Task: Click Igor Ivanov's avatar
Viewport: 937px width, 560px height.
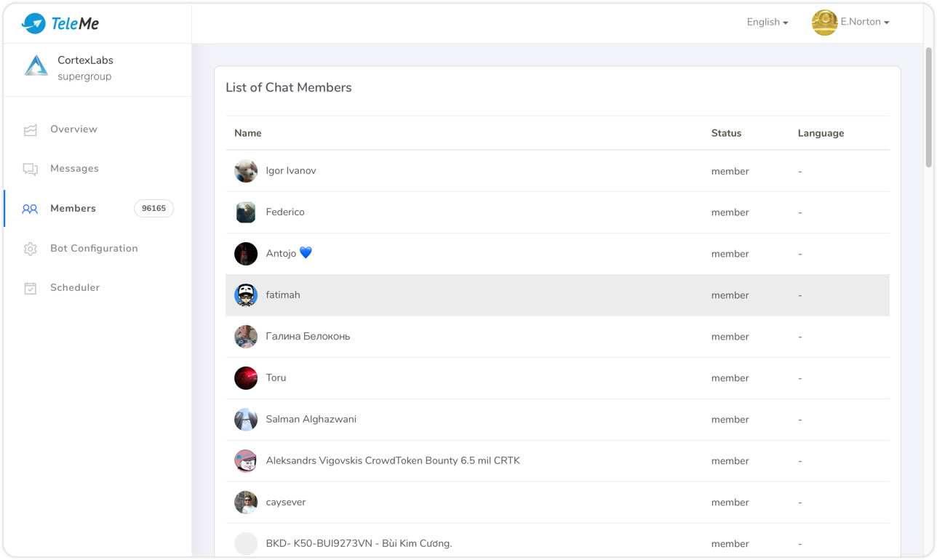Action: tap(246, 171)
